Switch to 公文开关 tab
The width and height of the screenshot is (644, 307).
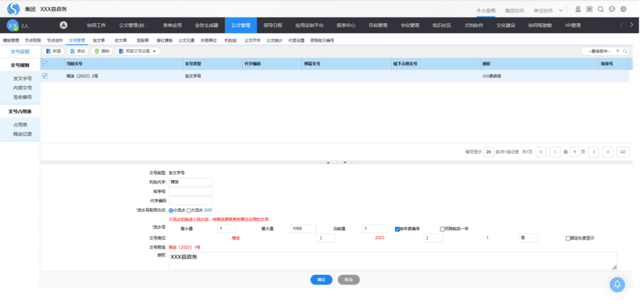click(x=252, y=41)
